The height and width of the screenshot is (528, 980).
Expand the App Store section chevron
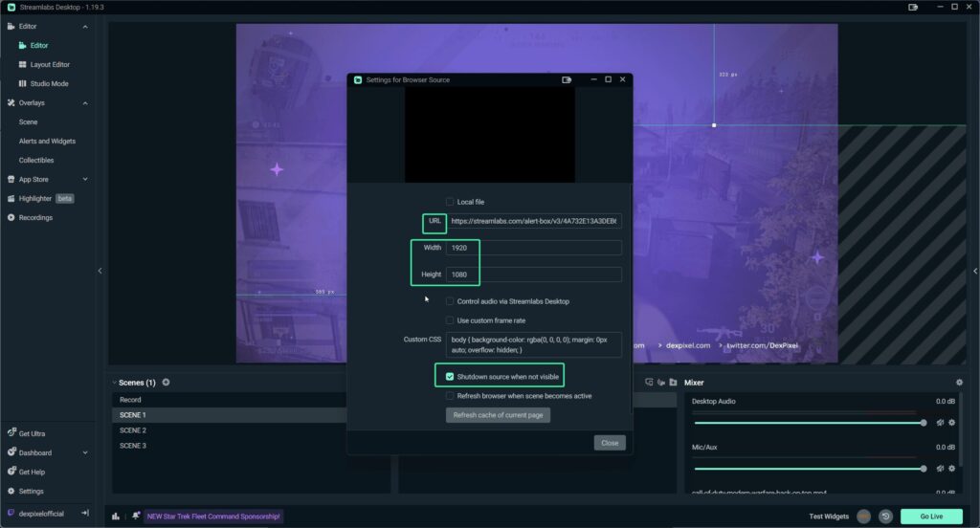coord(85,179)
